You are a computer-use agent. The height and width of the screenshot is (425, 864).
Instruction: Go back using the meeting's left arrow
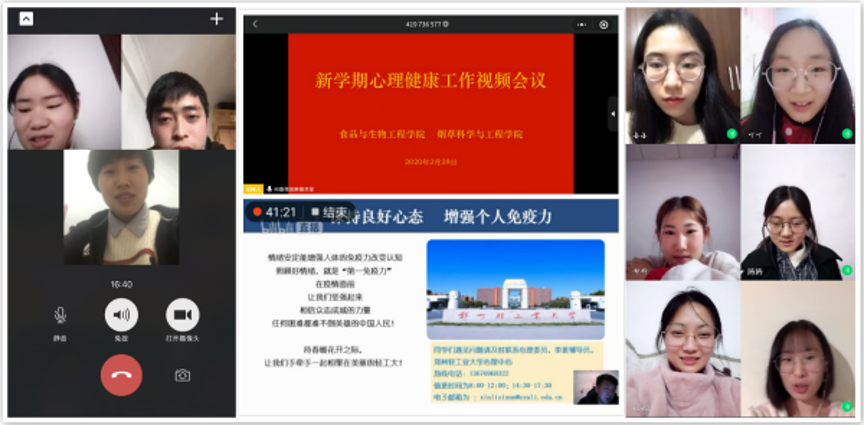[255, 24]
